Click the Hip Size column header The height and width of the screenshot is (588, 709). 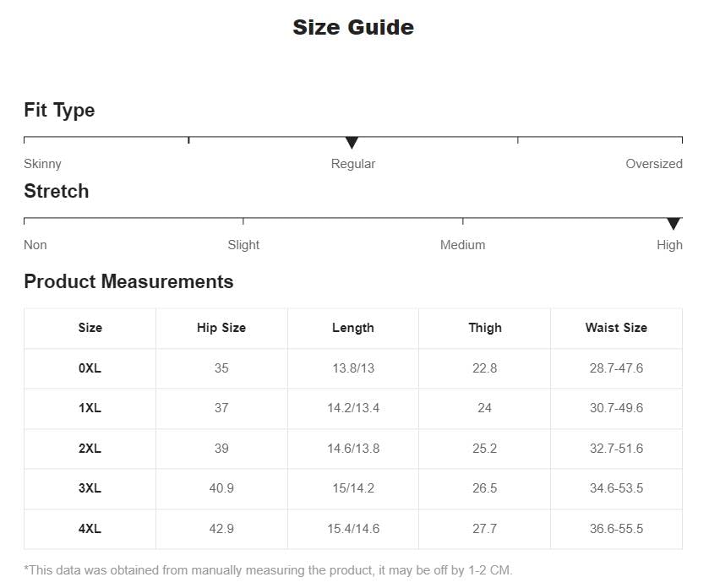click(221, 328)
